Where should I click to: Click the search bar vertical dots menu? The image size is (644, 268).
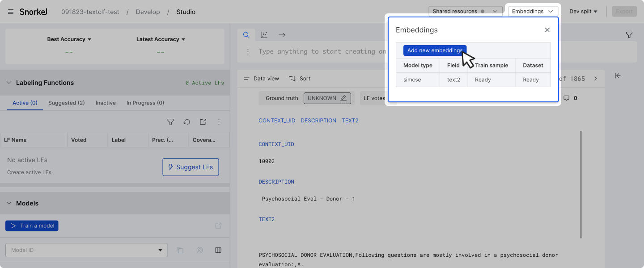pos(248,52)
